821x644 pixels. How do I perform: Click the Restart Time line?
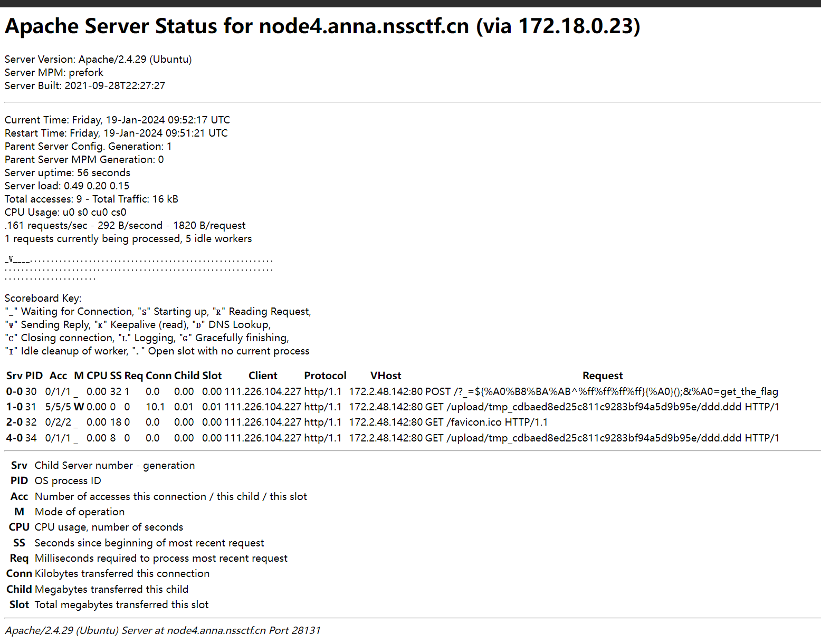116,133
